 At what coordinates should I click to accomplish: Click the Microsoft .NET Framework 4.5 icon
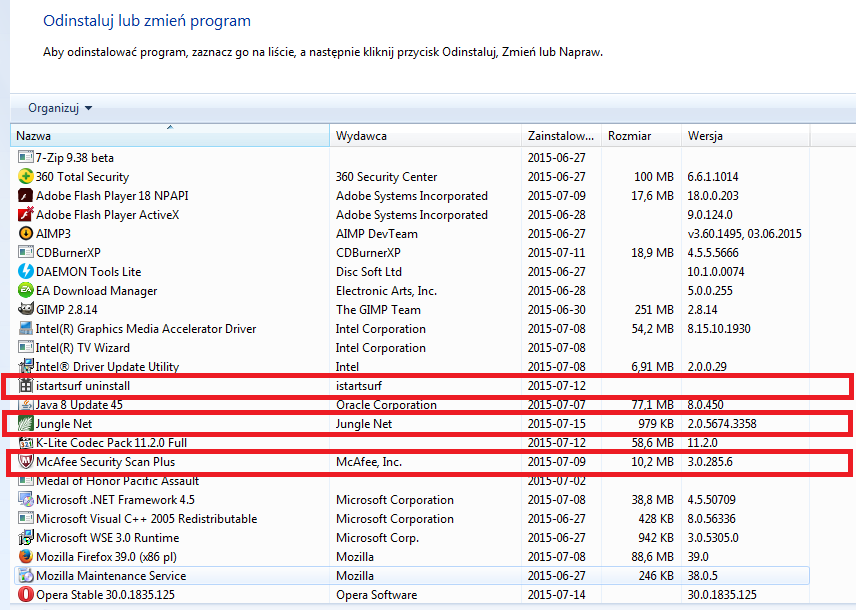[25, 499]
